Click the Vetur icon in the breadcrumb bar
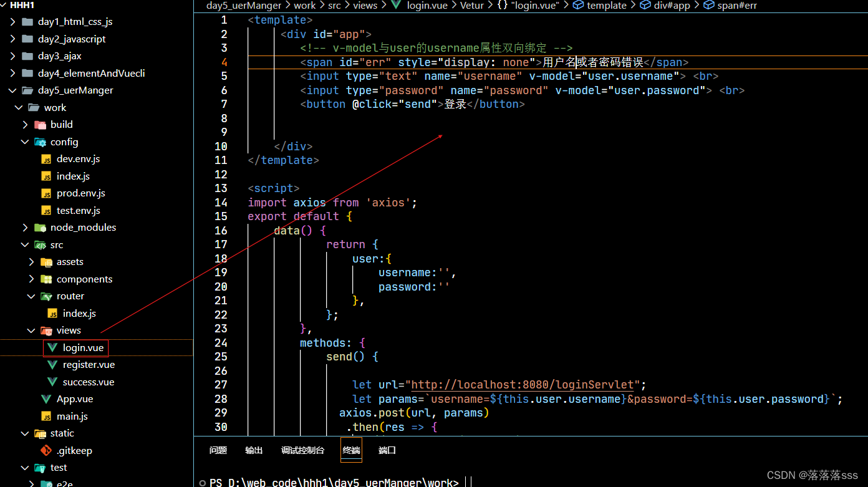 point(472,6)
